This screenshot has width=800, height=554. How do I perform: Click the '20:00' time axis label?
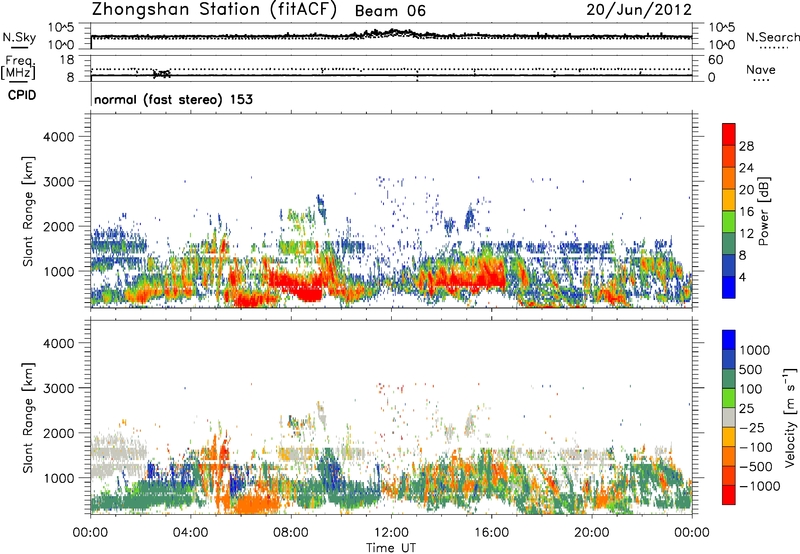pos(591,533)
